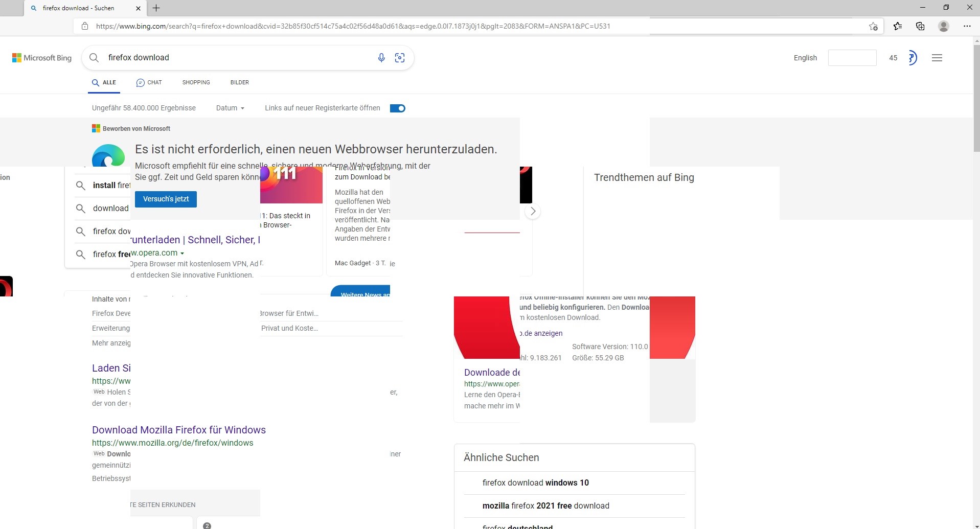Open visual search camera icon

[x=400, y=58]
